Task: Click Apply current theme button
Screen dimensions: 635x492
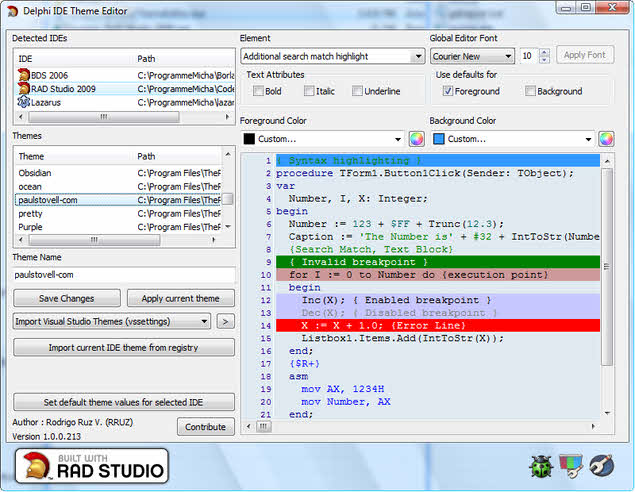Action: [181, 298]
